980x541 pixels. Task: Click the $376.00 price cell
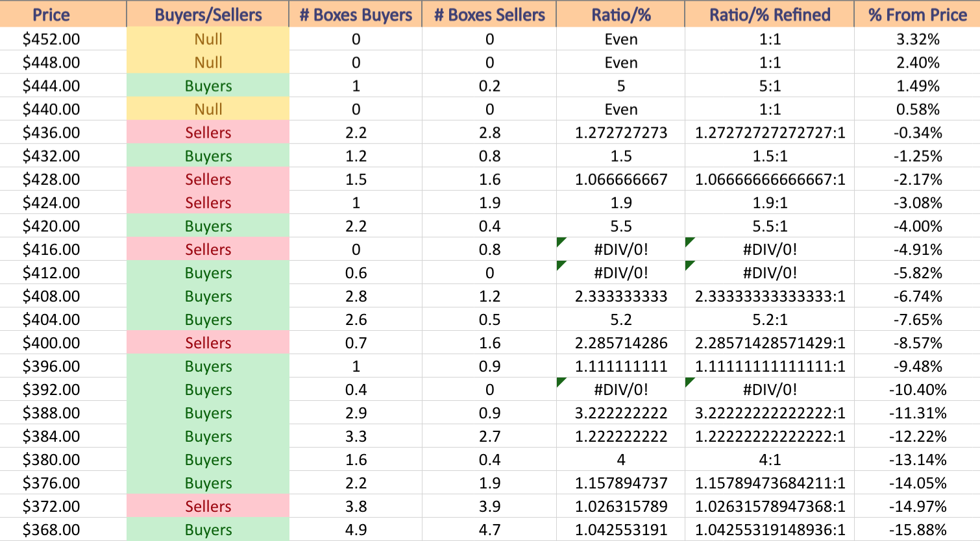63,483
